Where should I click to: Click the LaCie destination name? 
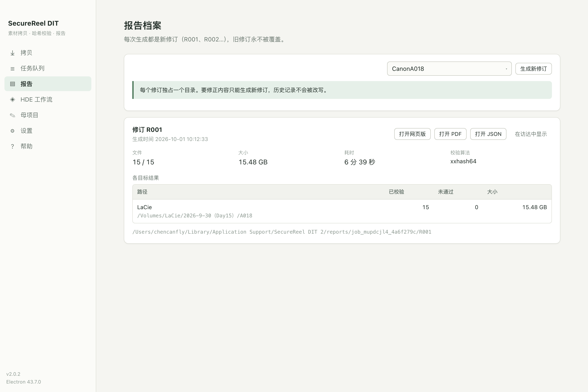145,207
